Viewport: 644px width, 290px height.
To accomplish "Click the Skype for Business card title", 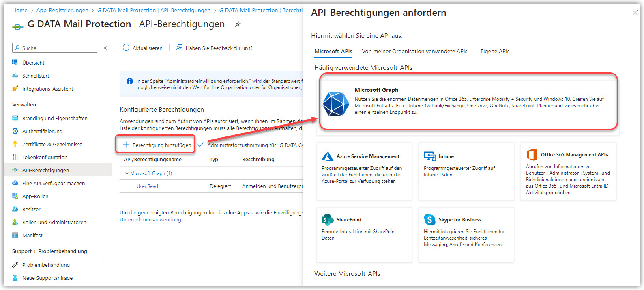I will pyautogui.click(x=460, y=219).
